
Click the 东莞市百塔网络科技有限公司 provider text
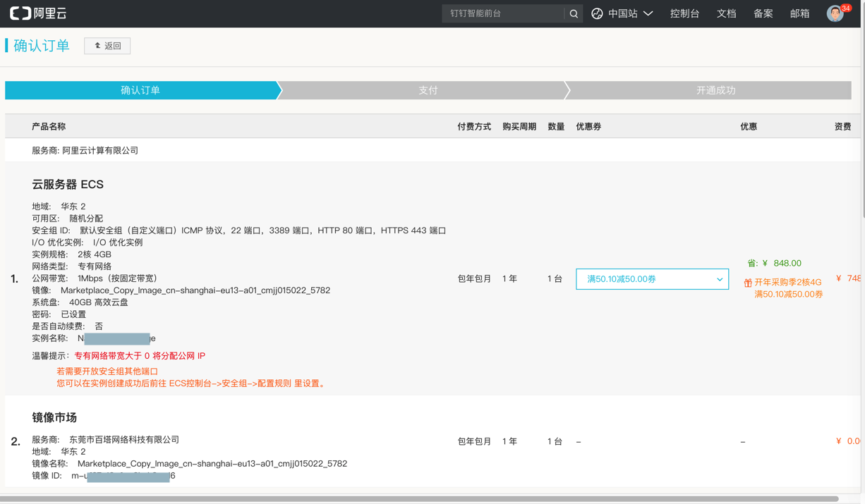(124, 440)
